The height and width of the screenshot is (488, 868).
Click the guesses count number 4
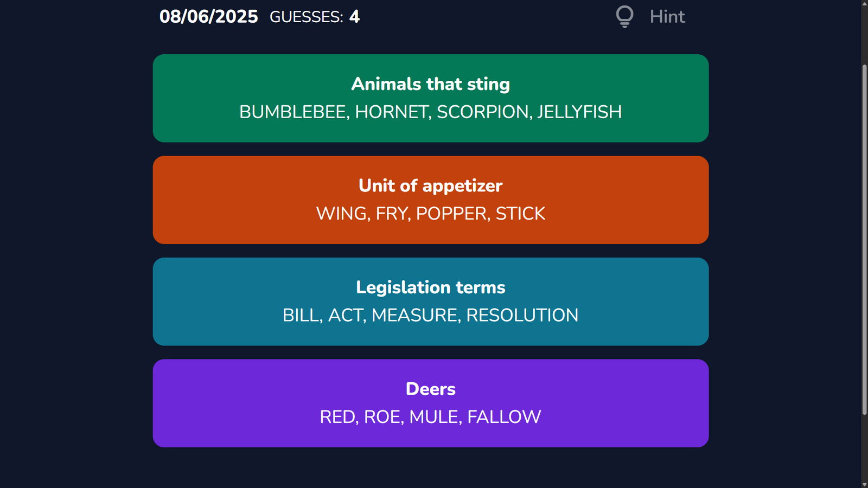[355, 17]
